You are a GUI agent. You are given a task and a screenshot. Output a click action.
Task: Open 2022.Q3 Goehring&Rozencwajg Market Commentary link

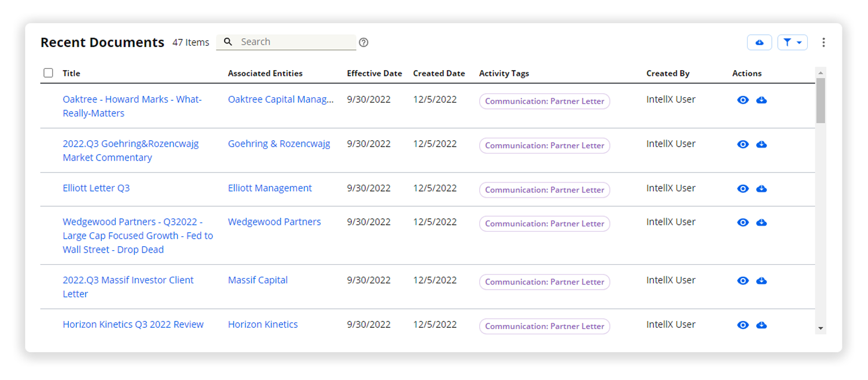tap(131, 151)
